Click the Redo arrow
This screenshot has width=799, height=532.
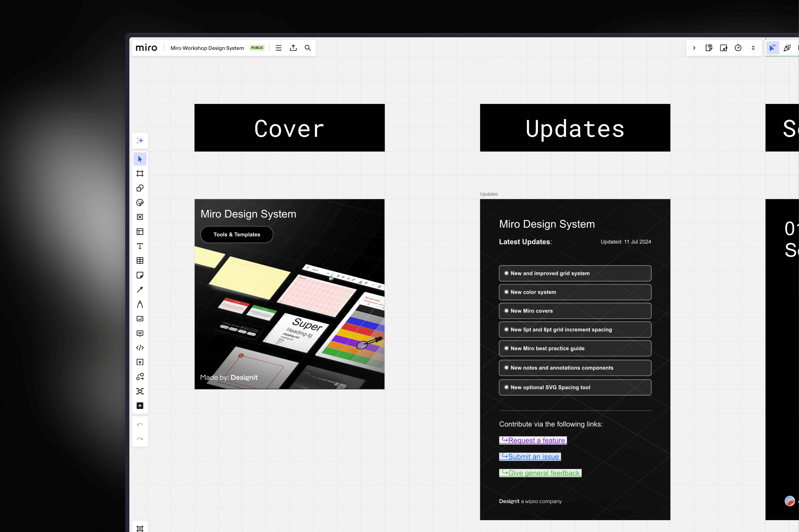[140, 439]
